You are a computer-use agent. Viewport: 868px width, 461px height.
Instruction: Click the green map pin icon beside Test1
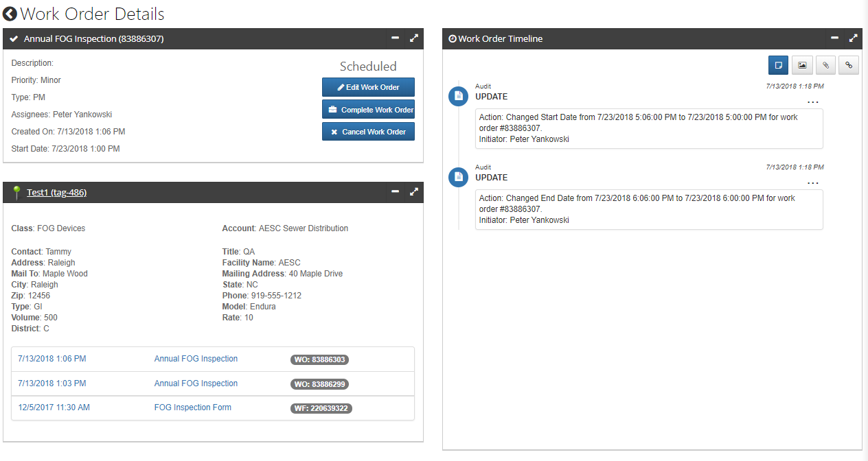click(x=16, y=193)
